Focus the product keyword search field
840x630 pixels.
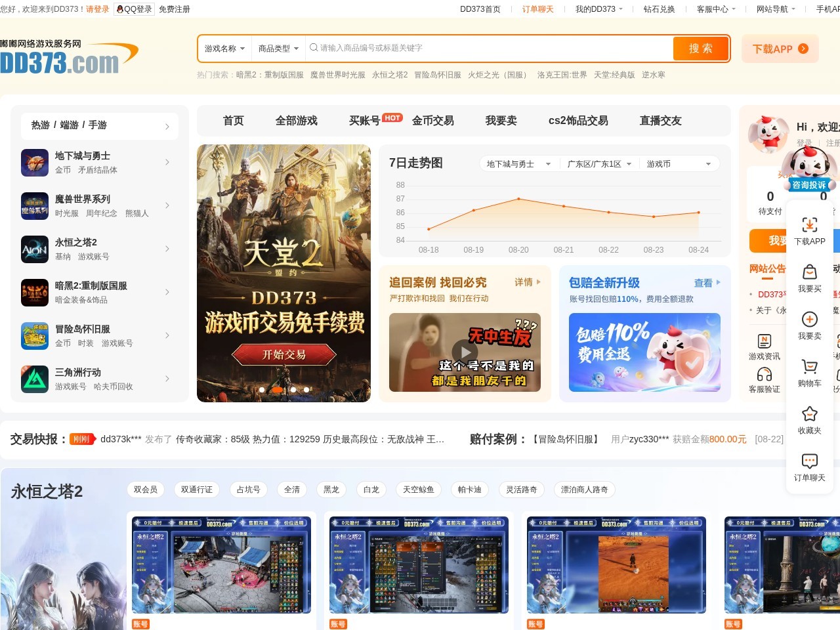click(x=489, y=49)
